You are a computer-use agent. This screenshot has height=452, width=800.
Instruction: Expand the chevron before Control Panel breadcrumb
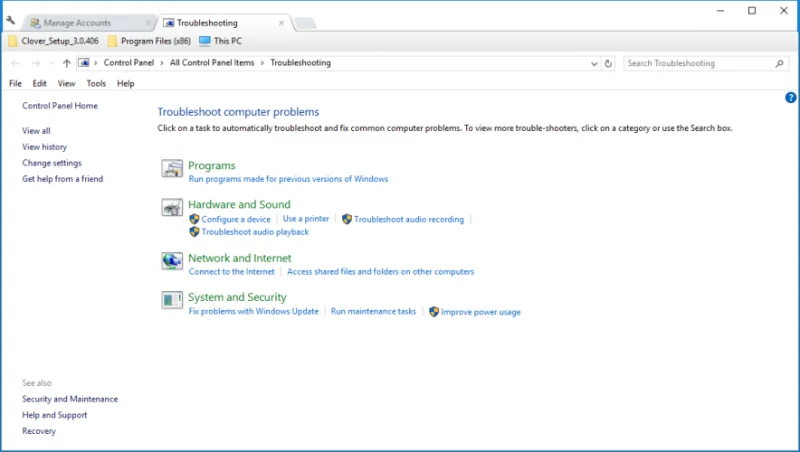click(x=95, y=63)
